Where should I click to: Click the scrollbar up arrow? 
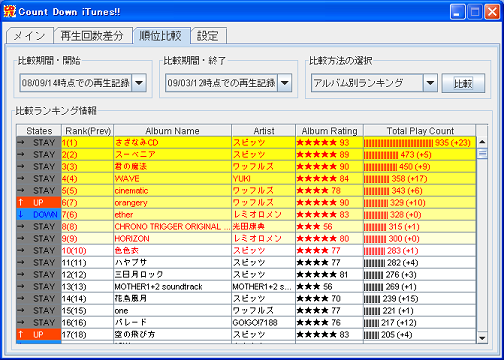pos(482,142)
